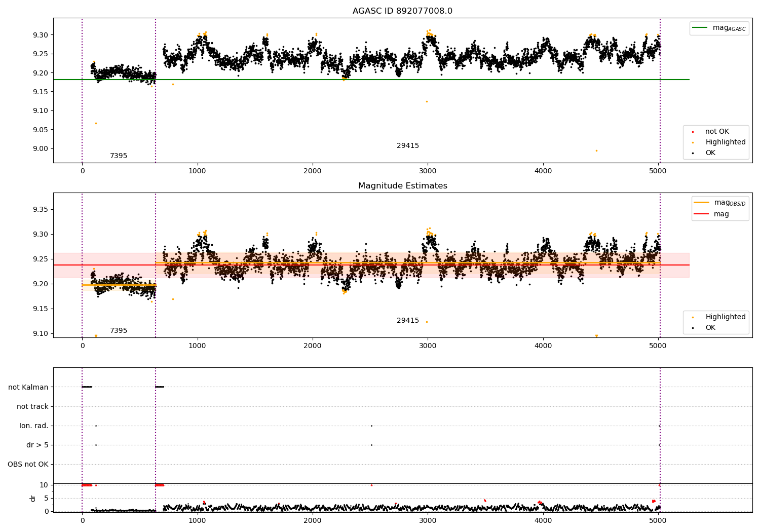This screenshot has height=532, width=760.
Task: Click the 'Highlighted' entry in top plot legend
Action: coord(725,142)
